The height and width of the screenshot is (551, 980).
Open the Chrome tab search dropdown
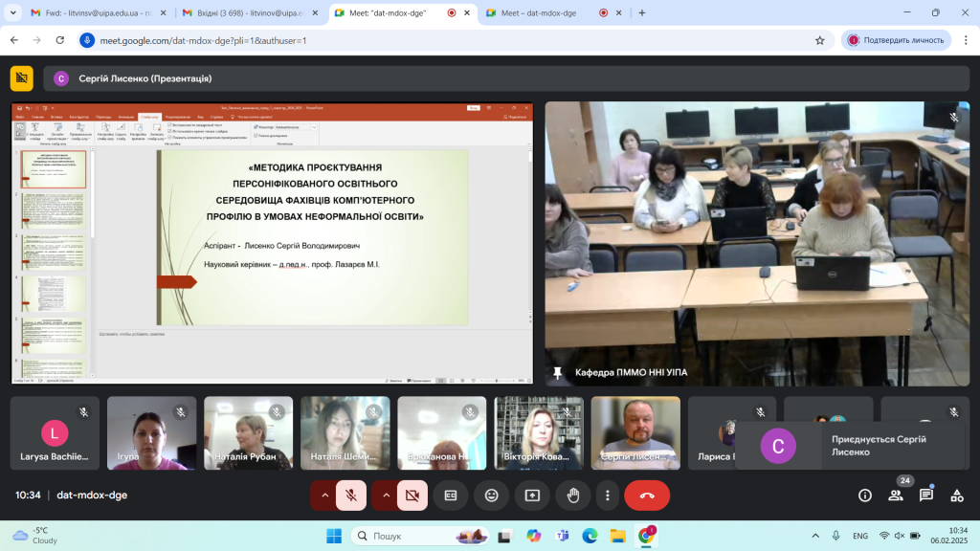[x=13, y=12]
